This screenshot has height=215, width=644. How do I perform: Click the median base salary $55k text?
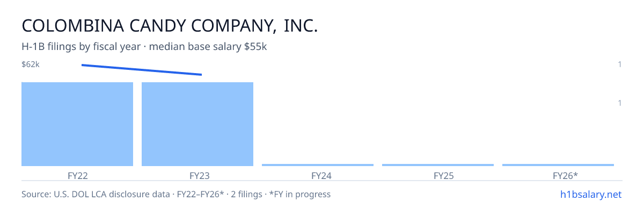[208, 47]
